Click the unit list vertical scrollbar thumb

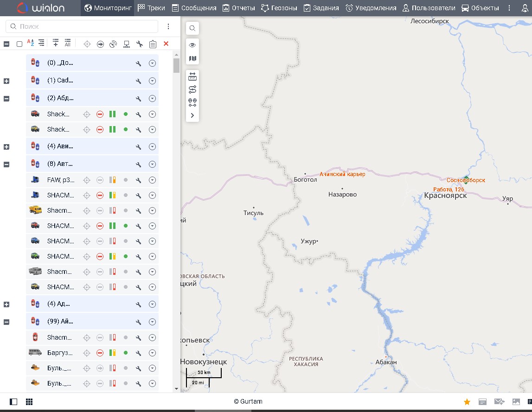pos(176,65)
